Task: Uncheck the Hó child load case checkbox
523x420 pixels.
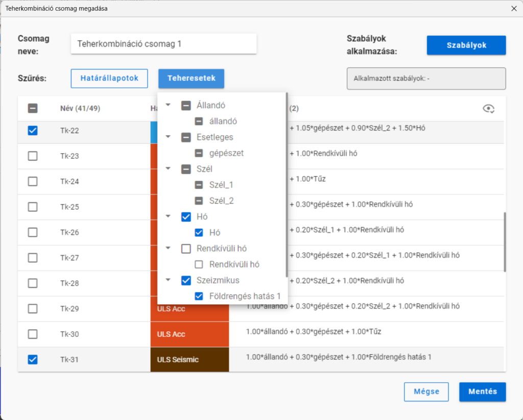Action: coord(199,233)
